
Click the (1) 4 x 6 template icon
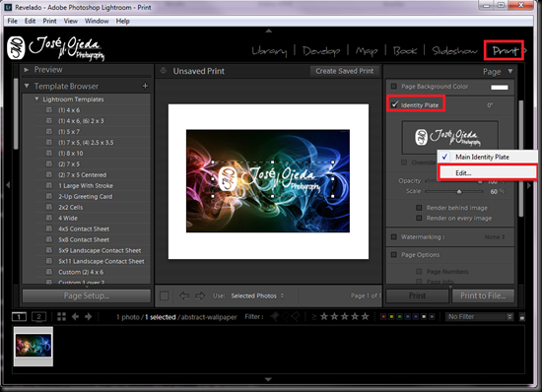point(49,110)
